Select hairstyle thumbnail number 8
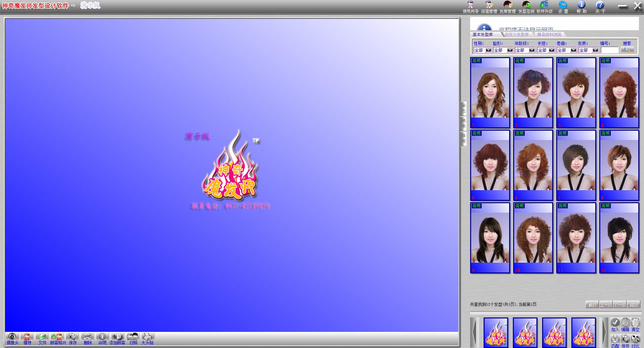 tap(619, 165)
